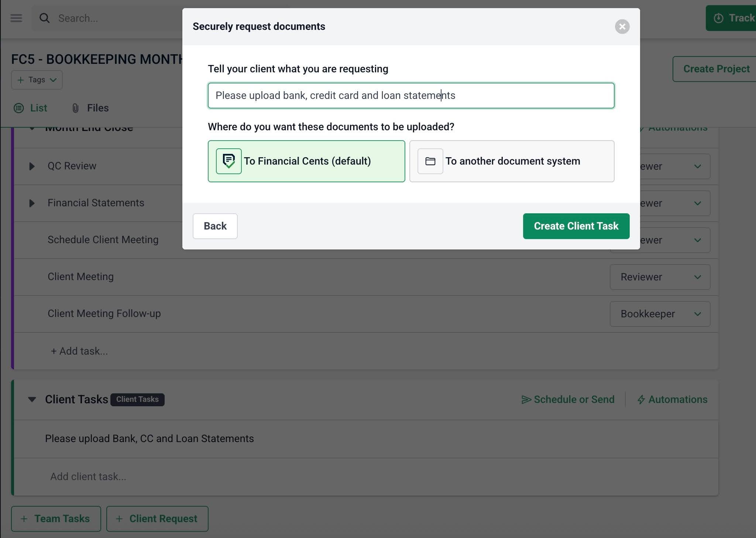756x538 pixels.
Task: Open Client Meeting Follow-up's Bookkeeper role dropdown
Action: pyautogui.click(x=660, y=314)
